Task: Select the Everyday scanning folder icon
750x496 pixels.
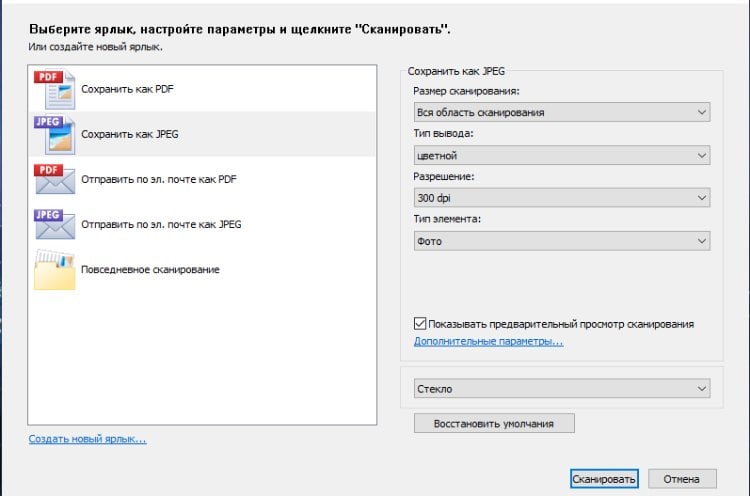Action: [55, 270]
